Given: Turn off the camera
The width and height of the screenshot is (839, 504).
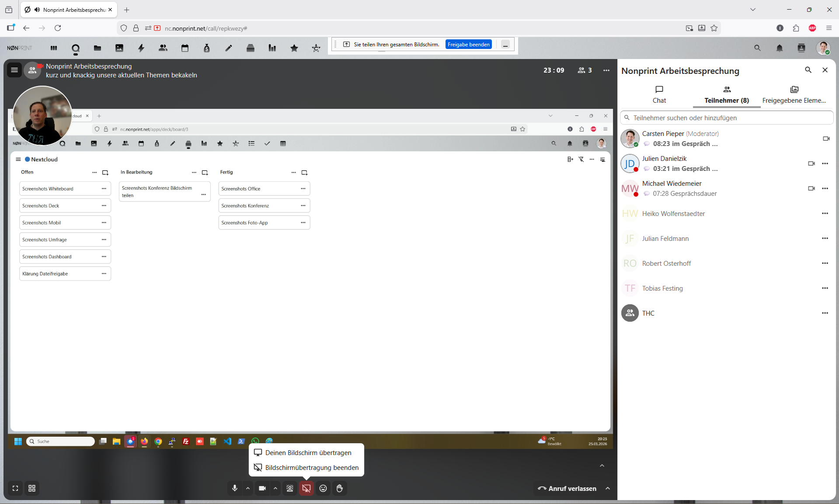Looking at the screenshot, I should 262,488.
